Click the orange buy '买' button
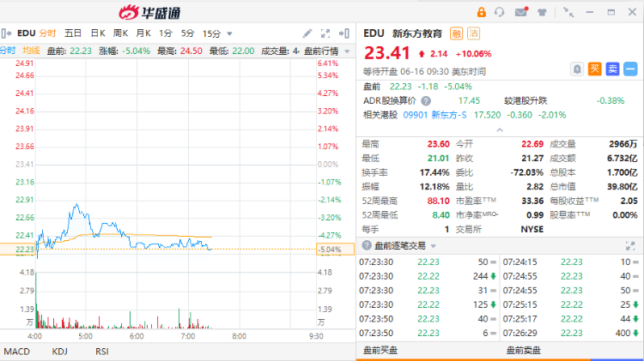The height and width of the screenshot is (361, 644). click(x=595, y=69)
